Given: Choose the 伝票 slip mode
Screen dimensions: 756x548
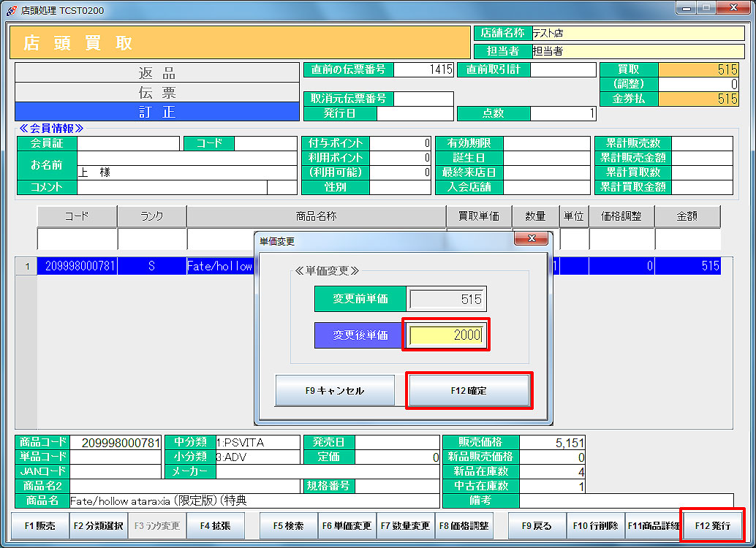Looking at the screenshot, I should [x=157, y=92].
